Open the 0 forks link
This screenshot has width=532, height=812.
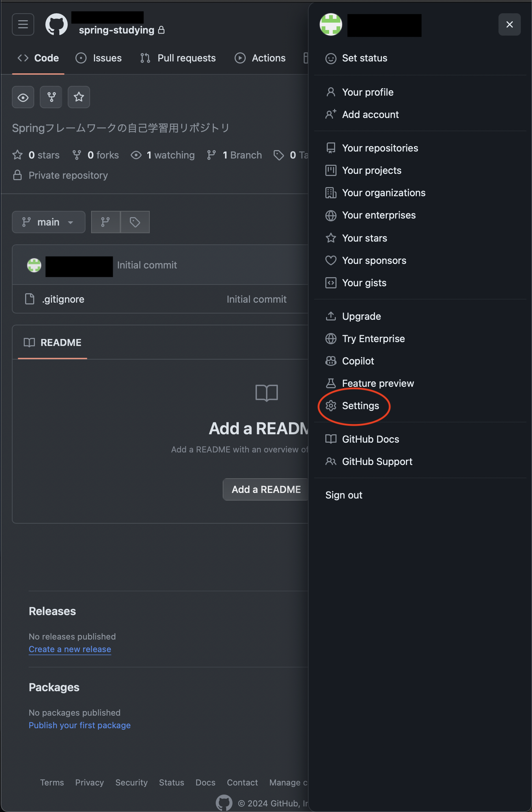pos(95,155)
